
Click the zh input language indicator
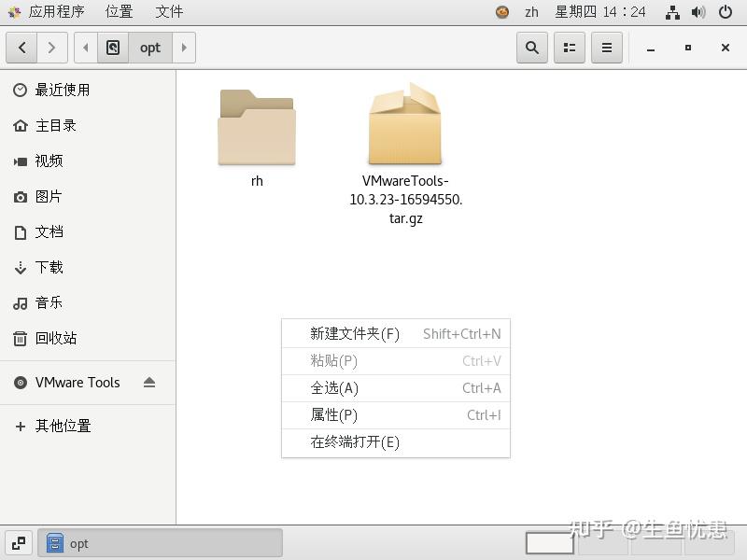pyautogui.click(x=531, y=11)
